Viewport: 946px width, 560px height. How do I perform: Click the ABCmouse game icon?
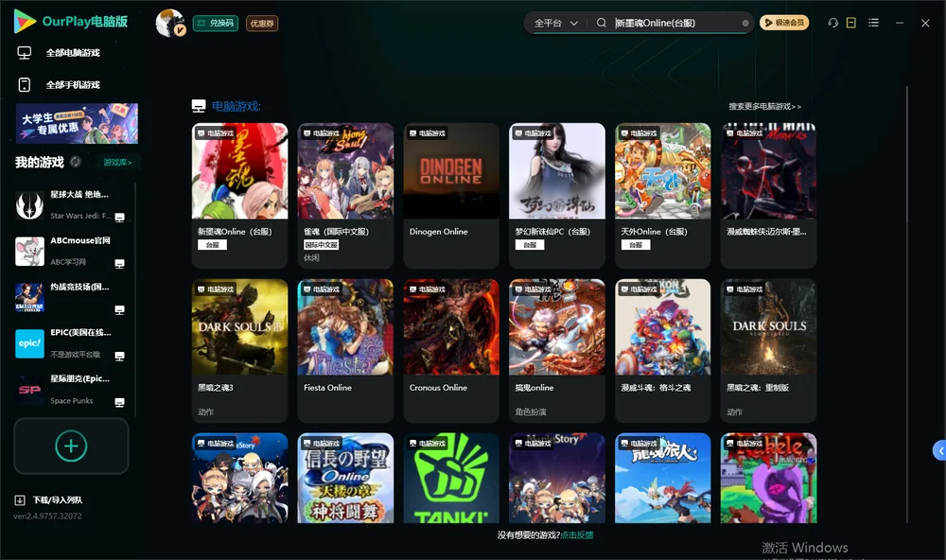coord(29,251)
